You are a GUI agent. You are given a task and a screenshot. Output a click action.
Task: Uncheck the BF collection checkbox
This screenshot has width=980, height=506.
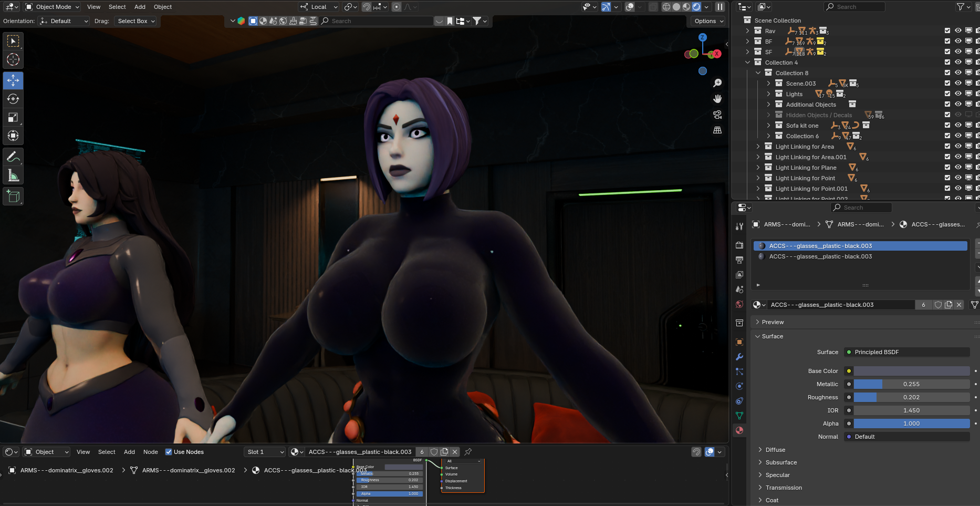[947, 42]
